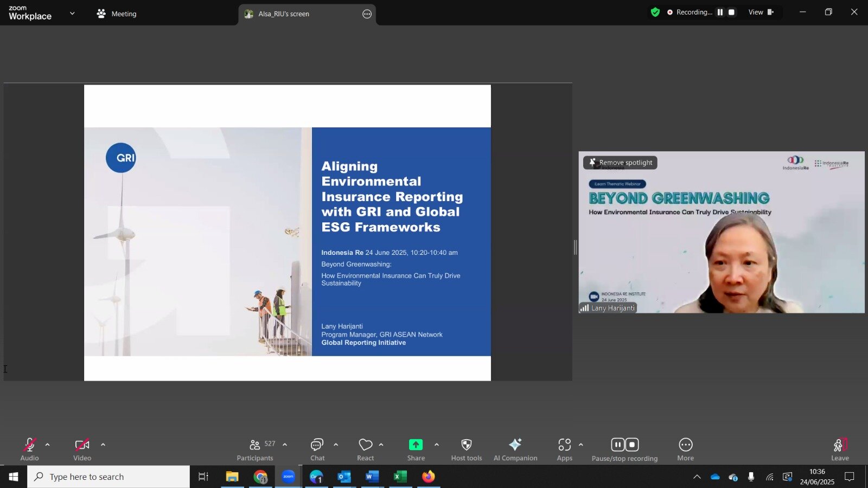
Task: Expand chat options arrow
Action: point(336,445)
